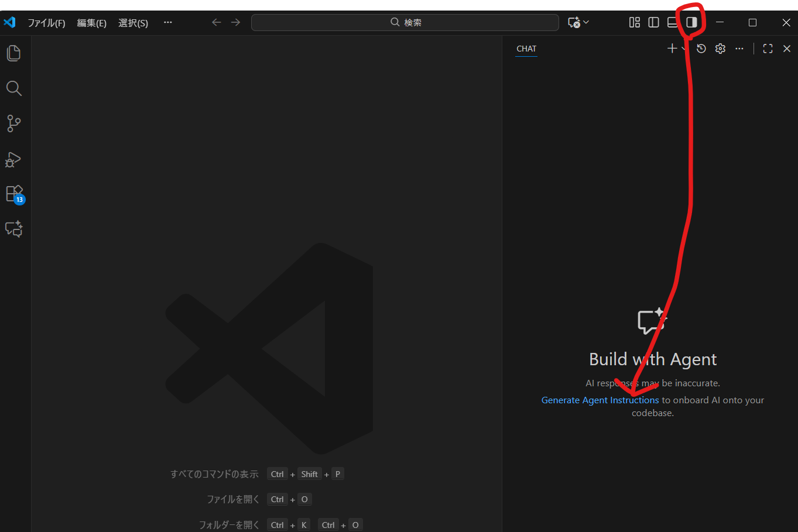Viewport: 798px width, 532px height.
Task: Open the Copilot chat icon beside search box
Action: 574,22
